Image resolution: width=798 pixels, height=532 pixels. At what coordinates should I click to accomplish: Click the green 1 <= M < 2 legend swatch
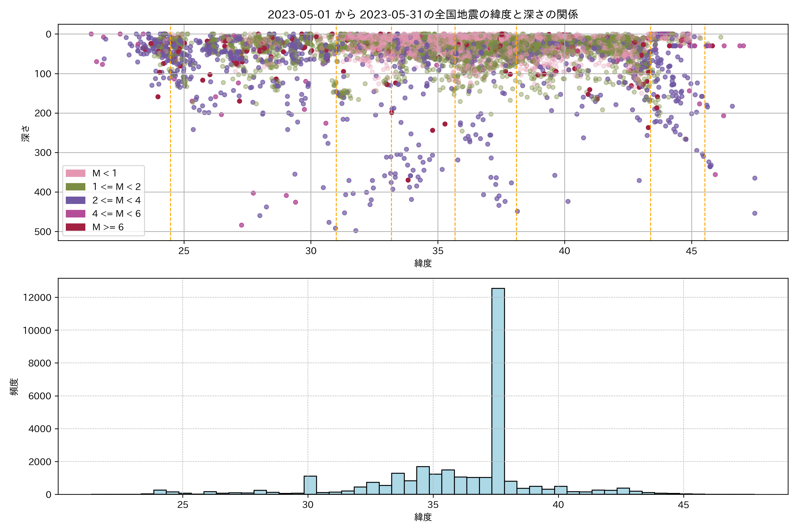[75, 187]
